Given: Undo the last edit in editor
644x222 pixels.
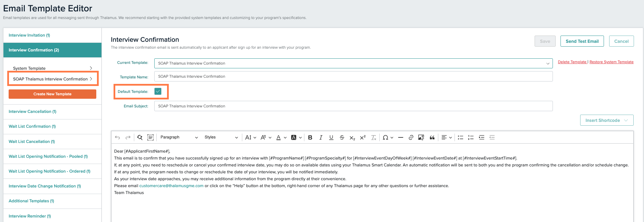Looking at the screenshot, I should pos(117,137).
